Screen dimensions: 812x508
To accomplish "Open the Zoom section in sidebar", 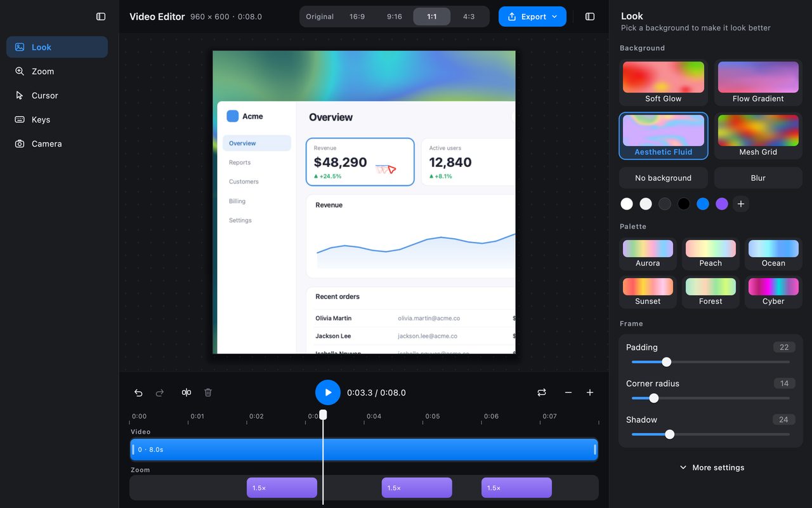I will coord(57,71).
